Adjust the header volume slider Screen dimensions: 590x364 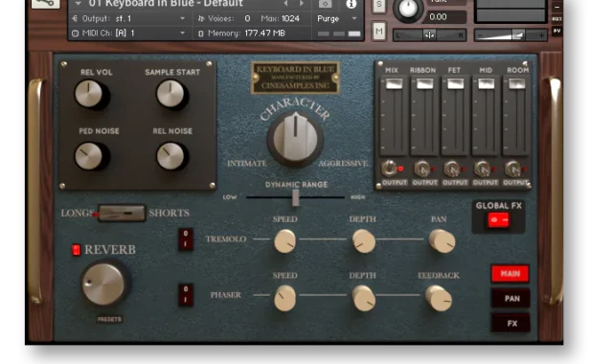tap(511, 35)
